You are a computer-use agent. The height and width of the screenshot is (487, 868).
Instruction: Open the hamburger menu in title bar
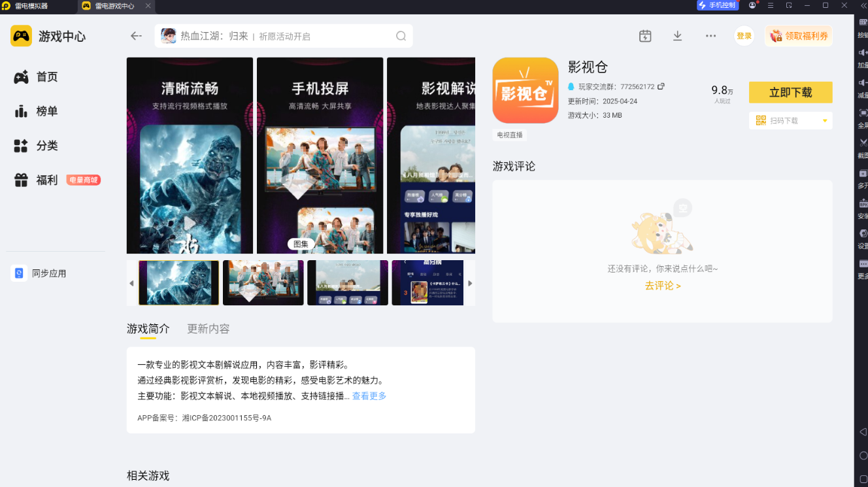pyautogui.click(x=771, y=5)
